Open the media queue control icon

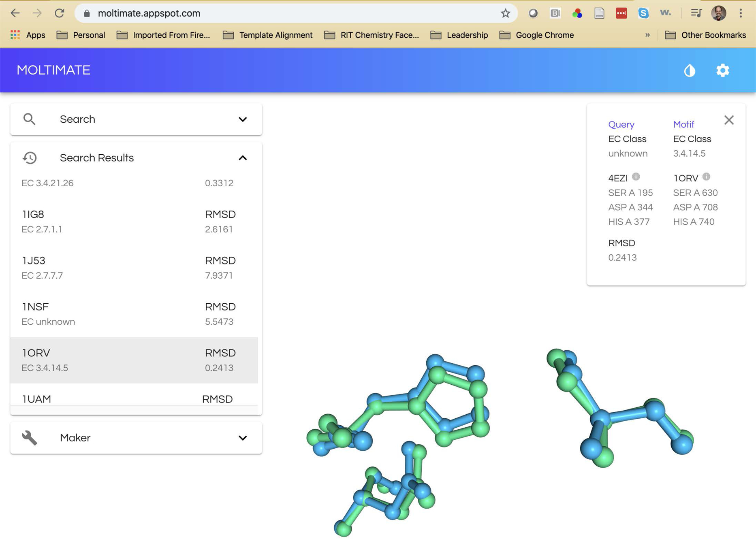[x=696, y=13]
